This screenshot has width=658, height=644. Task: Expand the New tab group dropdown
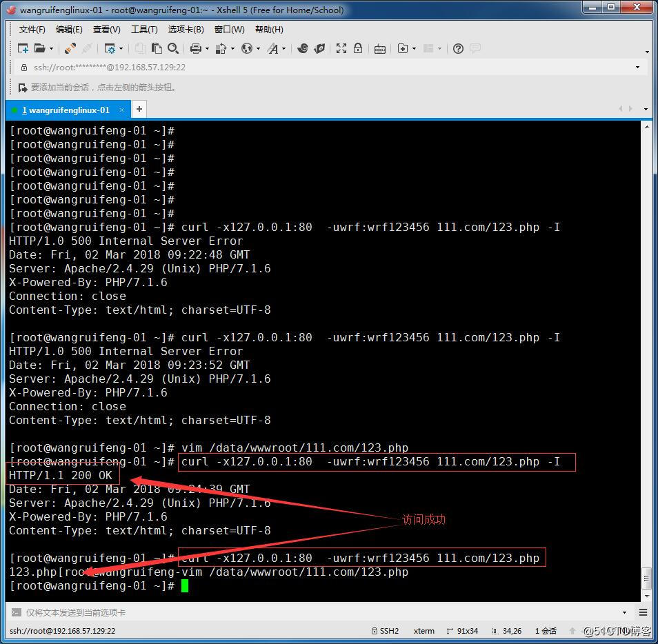tap(415, 49)
